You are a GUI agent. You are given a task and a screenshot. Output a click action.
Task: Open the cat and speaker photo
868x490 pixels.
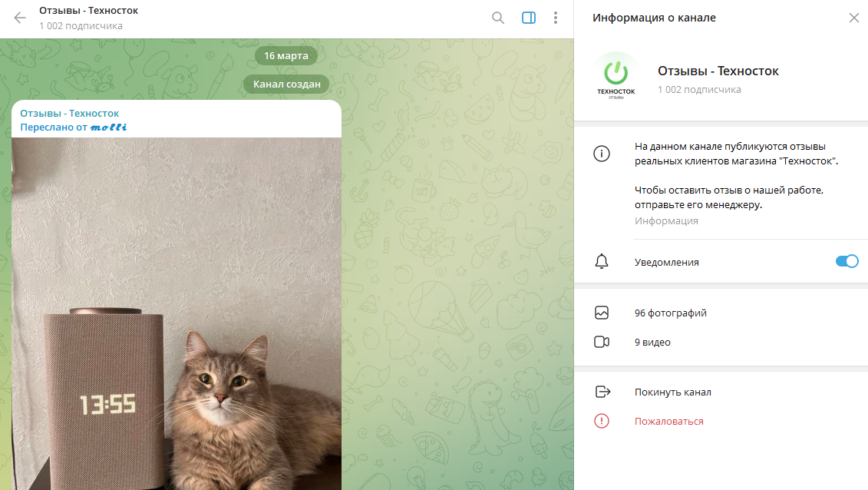(x=177, y=313)
